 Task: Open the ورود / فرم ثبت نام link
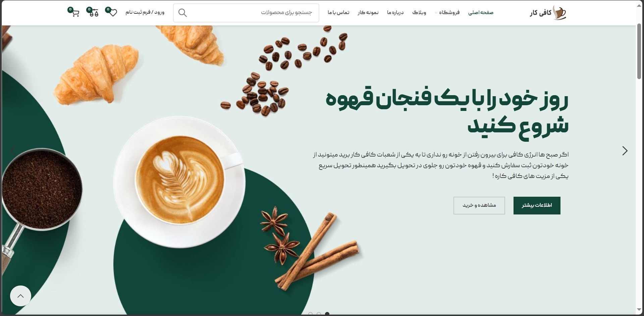[145, 12]
